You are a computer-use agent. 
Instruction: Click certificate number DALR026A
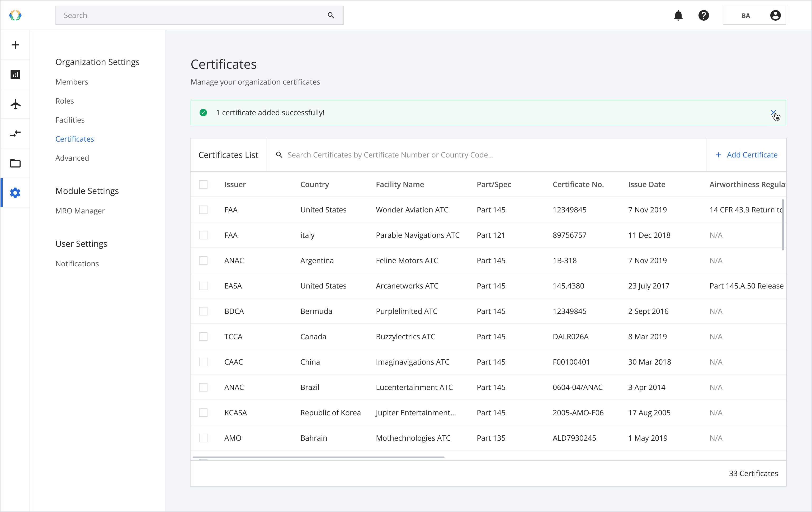(x=570, y=337)
